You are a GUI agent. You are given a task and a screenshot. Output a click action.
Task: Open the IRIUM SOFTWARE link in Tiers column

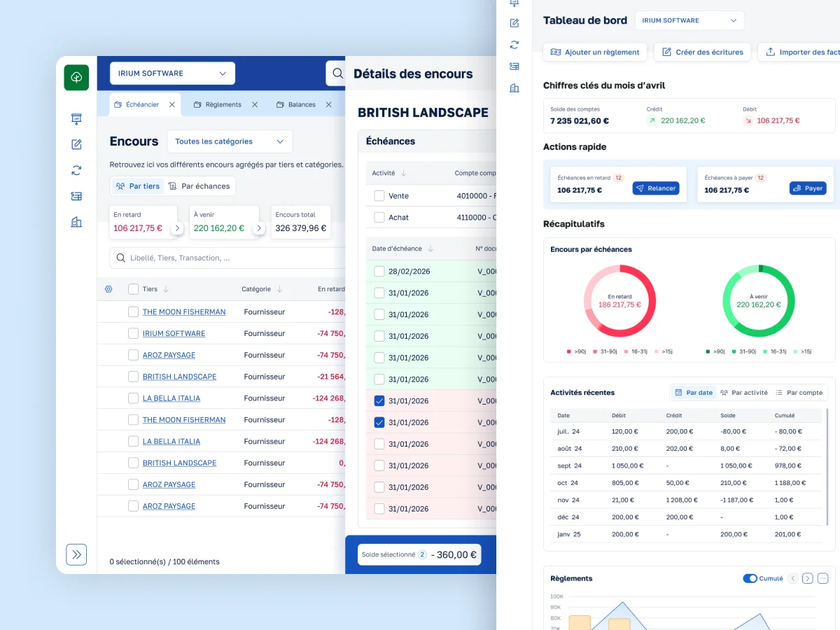[174, 333]
